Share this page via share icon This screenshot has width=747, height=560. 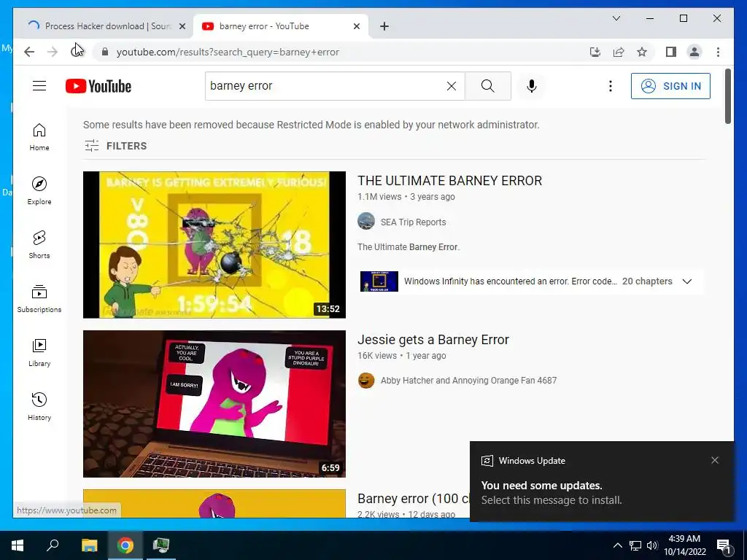619,52
